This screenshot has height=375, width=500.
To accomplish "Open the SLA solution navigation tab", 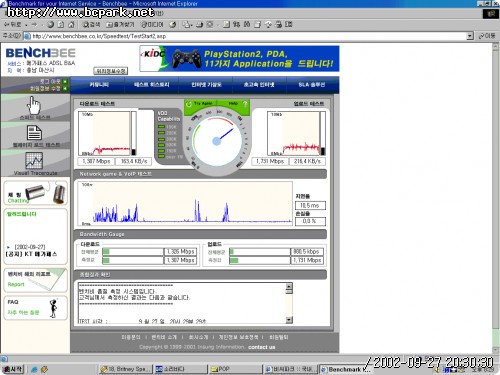I will pos(312,85).
